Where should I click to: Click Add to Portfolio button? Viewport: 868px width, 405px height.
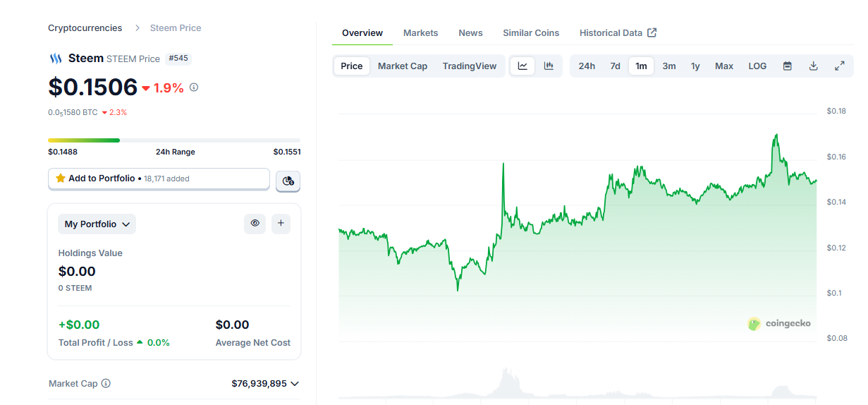(159, 179)
